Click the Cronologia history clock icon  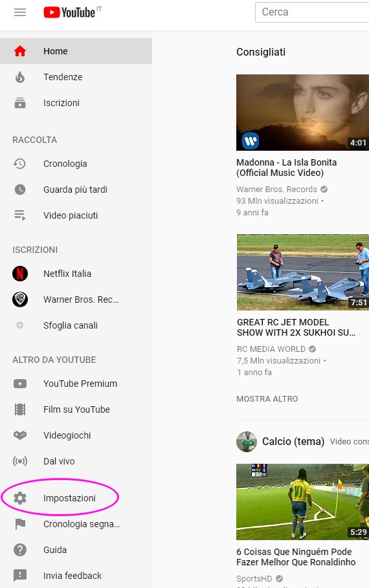pos(19,164)
